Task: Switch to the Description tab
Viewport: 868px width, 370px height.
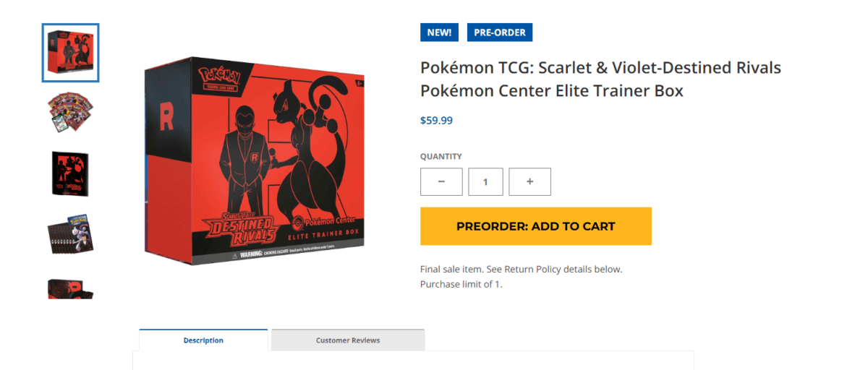Action: 203,340
